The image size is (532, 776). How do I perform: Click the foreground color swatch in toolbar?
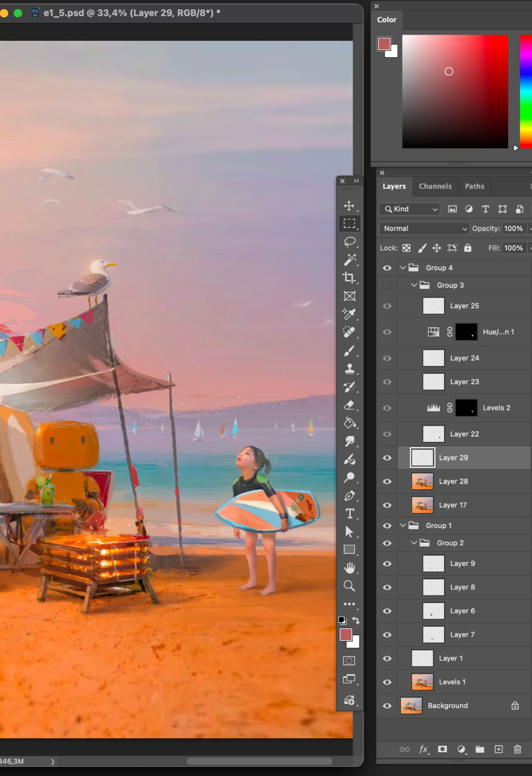pyautogui.click(x=346, y=635)
